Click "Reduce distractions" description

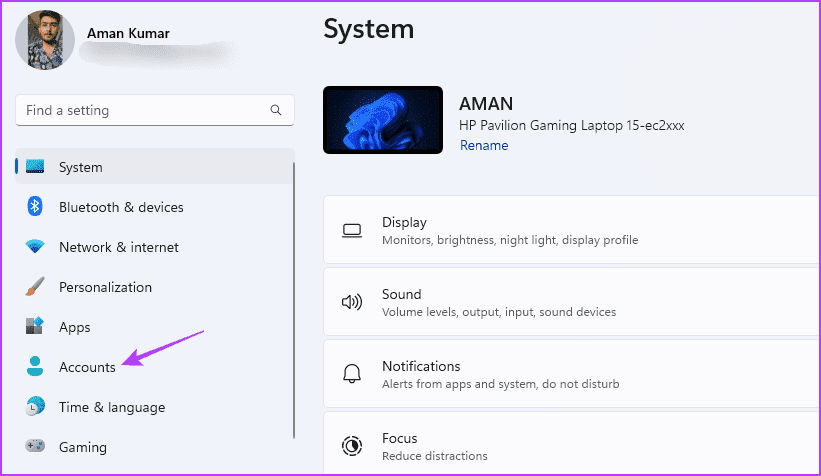[x=435, y=456]
